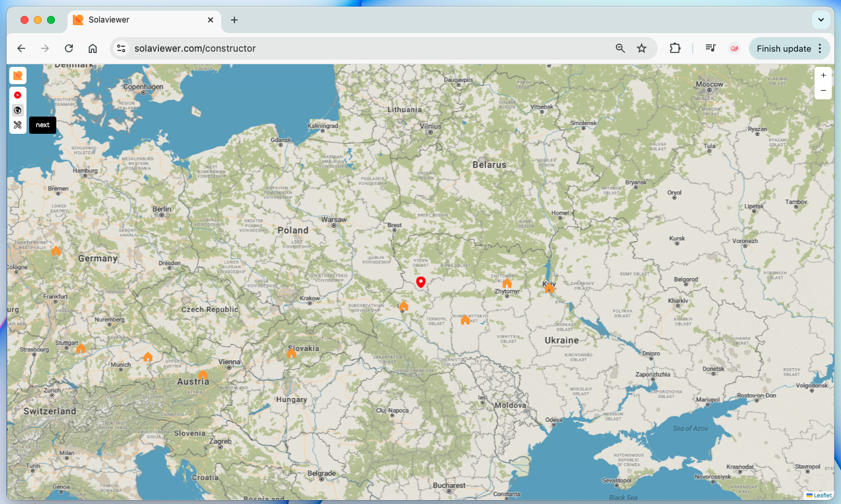
Task: Open the media controls icon in toolbar
Action: point(711,48)
